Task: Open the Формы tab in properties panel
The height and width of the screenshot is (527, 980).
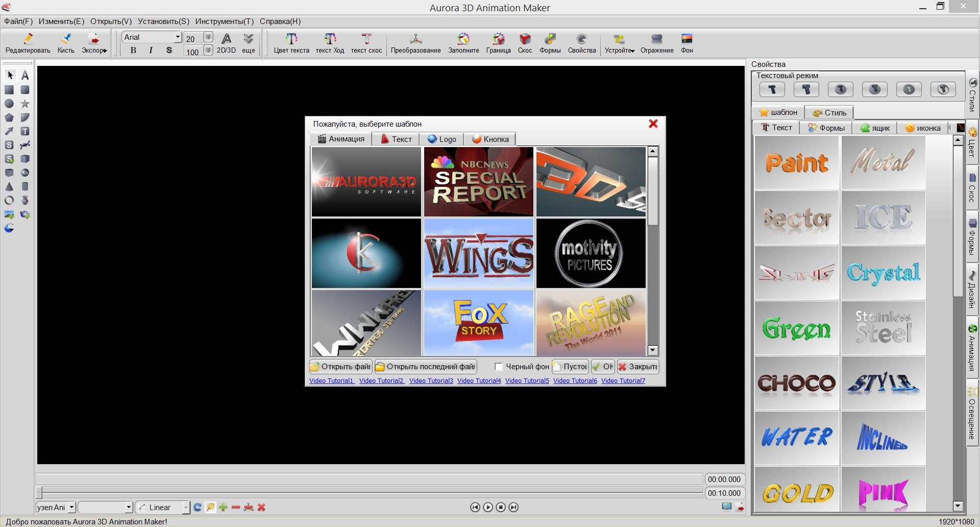Action: pos(826,128)
